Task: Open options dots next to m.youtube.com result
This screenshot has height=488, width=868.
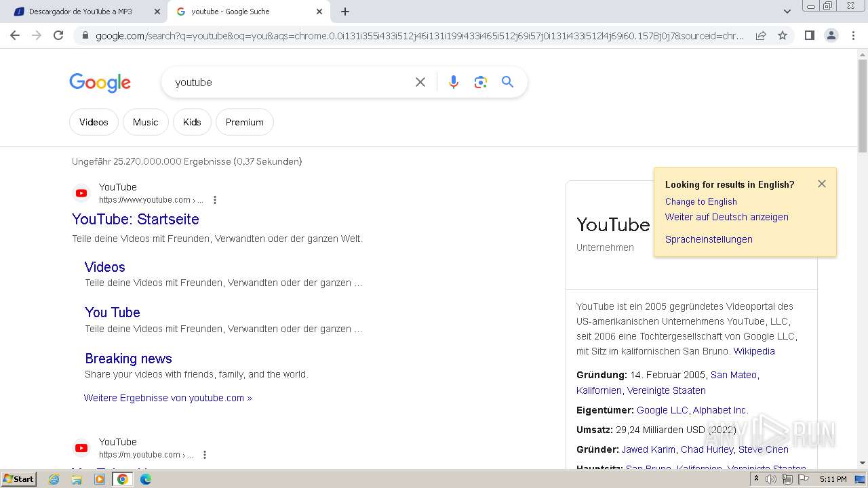Action: (x=205, y=455)
